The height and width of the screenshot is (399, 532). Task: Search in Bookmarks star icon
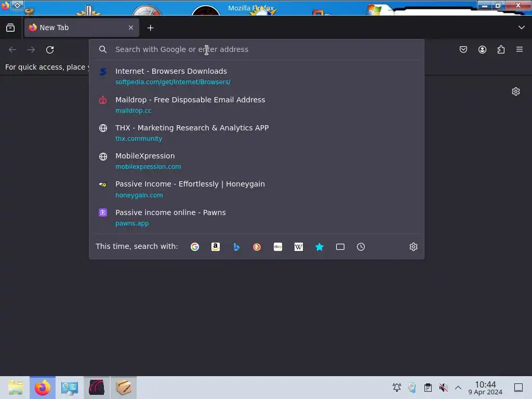click(320, 247)
